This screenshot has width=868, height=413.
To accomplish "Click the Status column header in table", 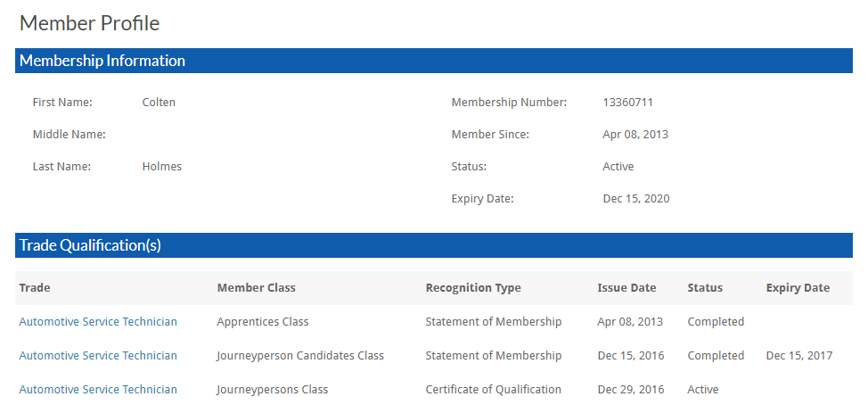I will [x=705, y=287].
